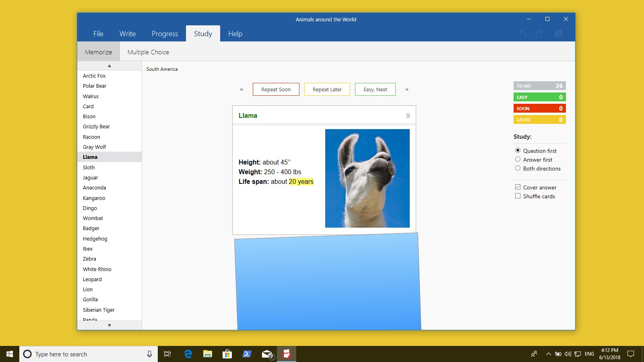The image size is (644, 362).
Task: Uncheck the Cover answer checkbox
Action: [518, 187]
